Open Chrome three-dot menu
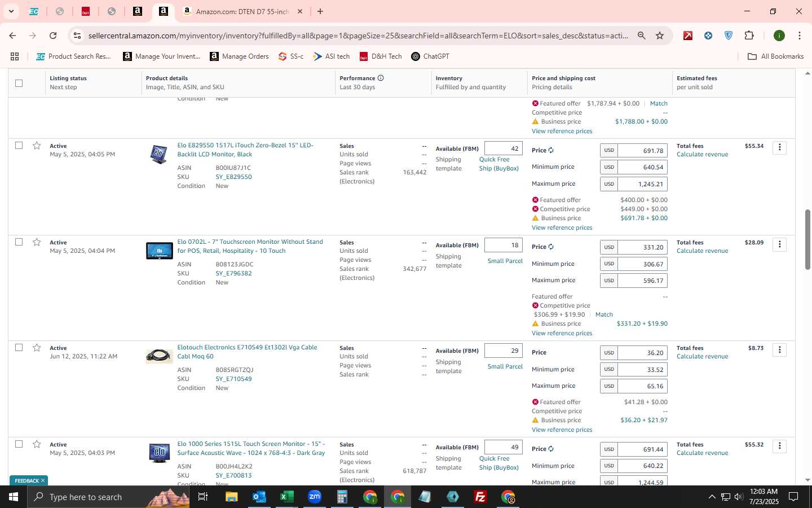This screenshot has width=812, height=508. click(799, 36)
